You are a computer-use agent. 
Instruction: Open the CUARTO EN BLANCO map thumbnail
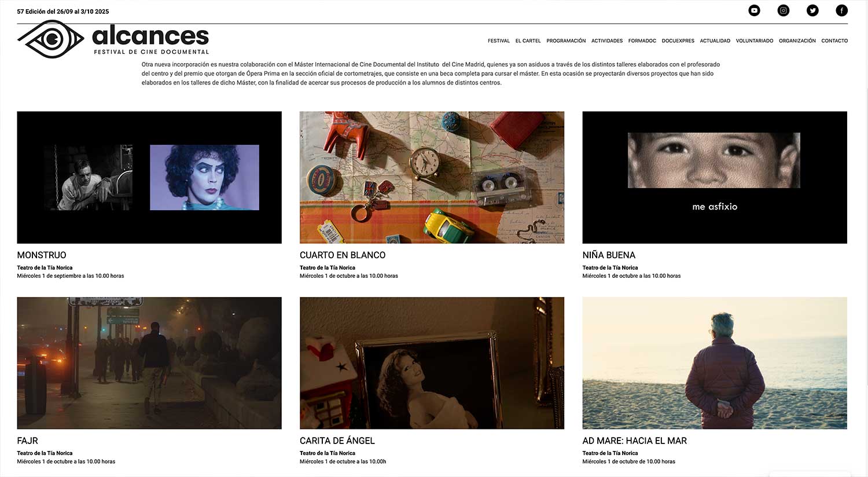pos(432,177)
